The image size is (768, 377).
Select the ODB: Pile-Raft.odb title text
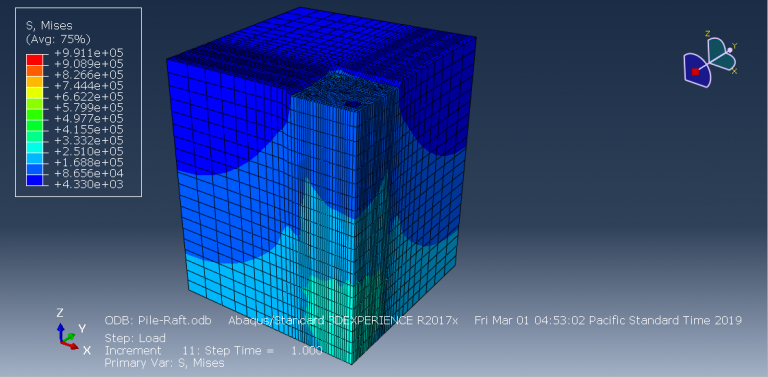[158, 321]
